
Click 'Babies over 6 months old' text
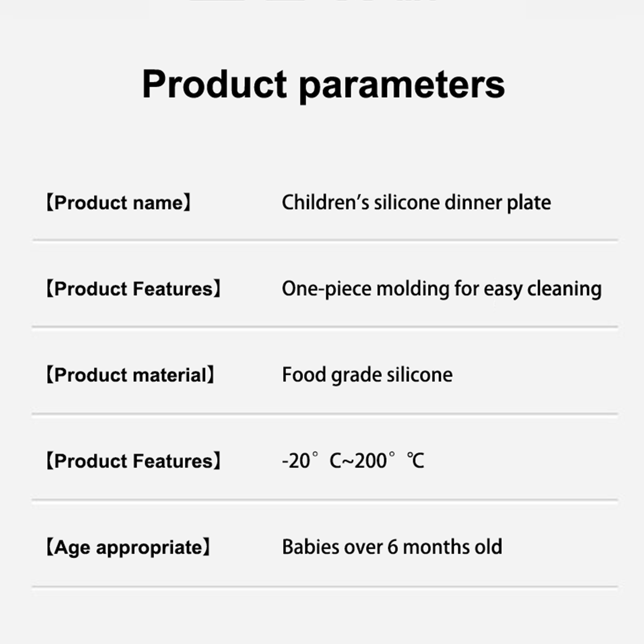(392, 547)
